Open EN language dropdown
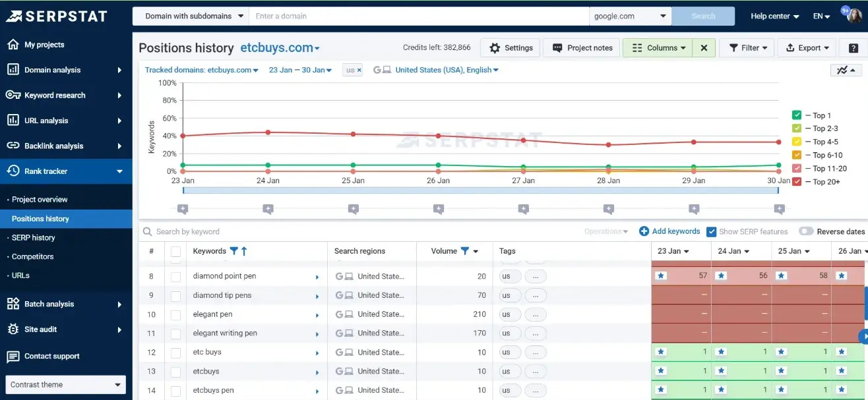Screen dimensions: 868x400 point(822,16)
